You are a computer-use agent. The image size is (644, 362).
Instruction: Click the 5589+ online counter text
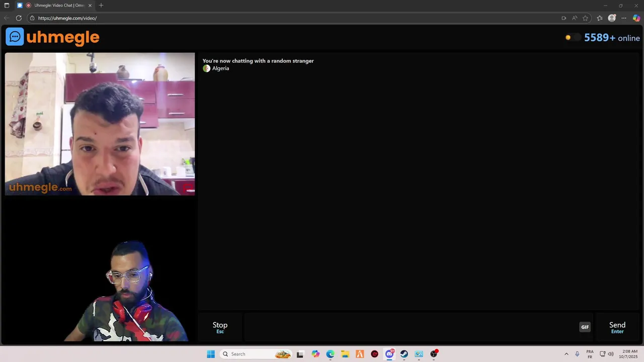tap(612, 38)
